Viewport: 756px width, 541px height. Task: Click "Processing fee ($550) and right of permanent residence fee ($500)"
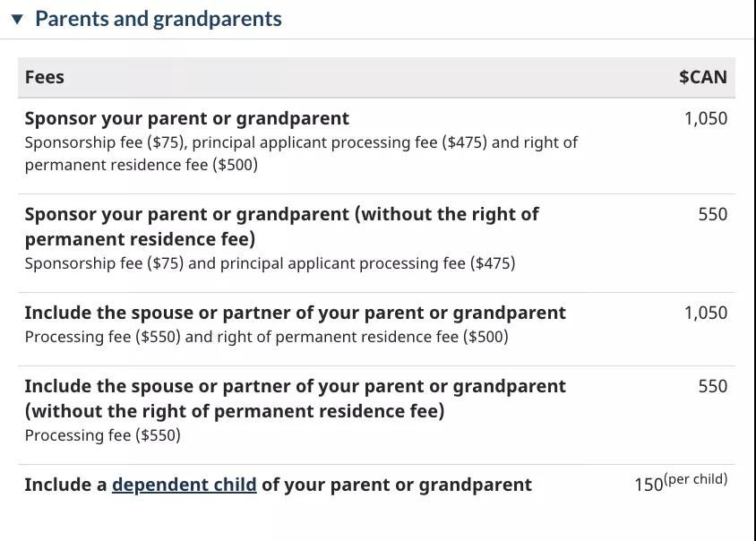[266, 337]
